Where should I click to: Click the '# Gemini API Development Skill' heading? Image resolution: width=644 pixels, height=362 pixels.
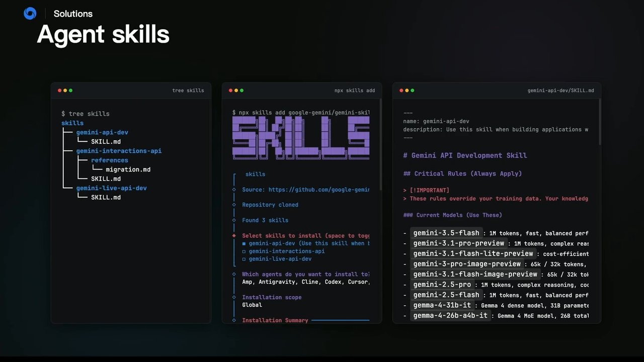pyautogui.click(x=465, y=155)
